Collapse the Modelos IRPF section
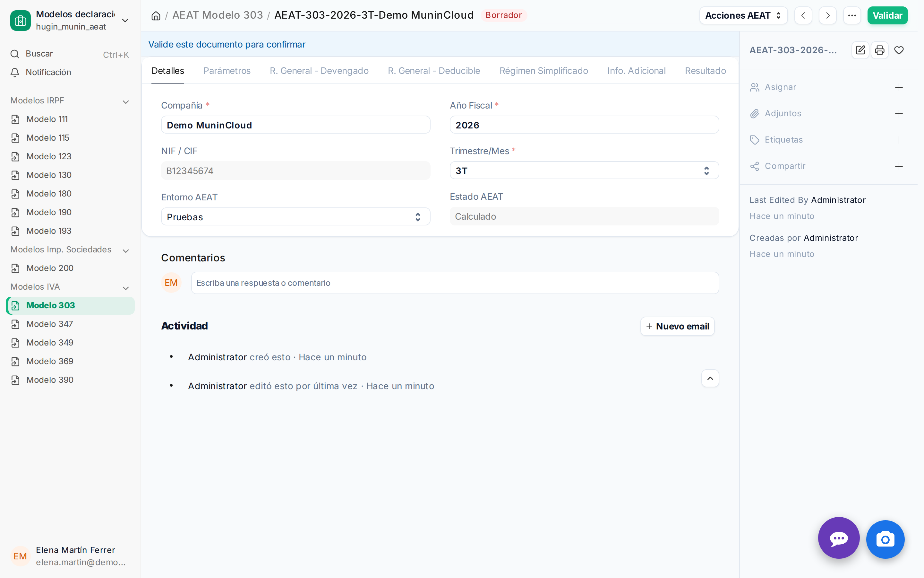Viewport: 924px width, 578px height. 70,101
